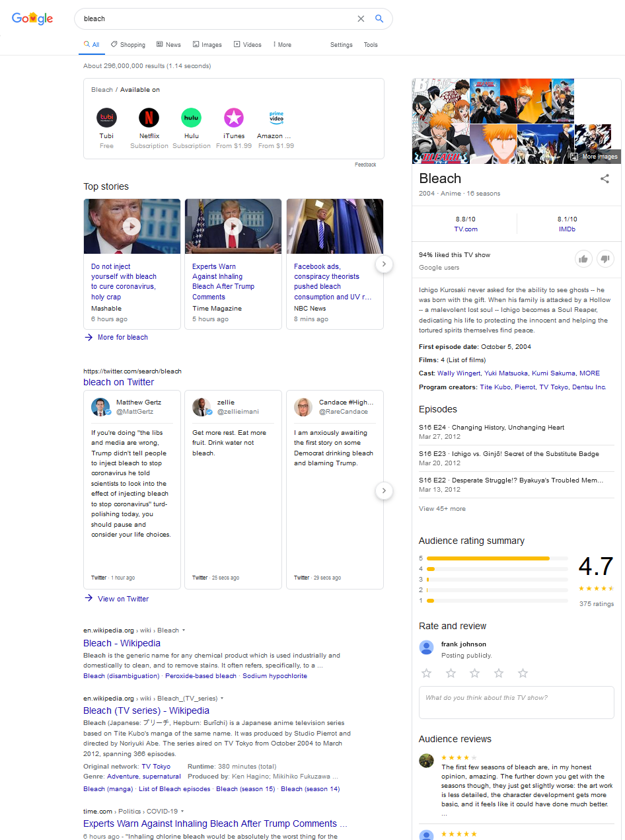Image resolution: width=625 pixels, height=840 pixels.
Task: Click the magnifier search button
Action: pyautogui.click(x=379, y=19)
